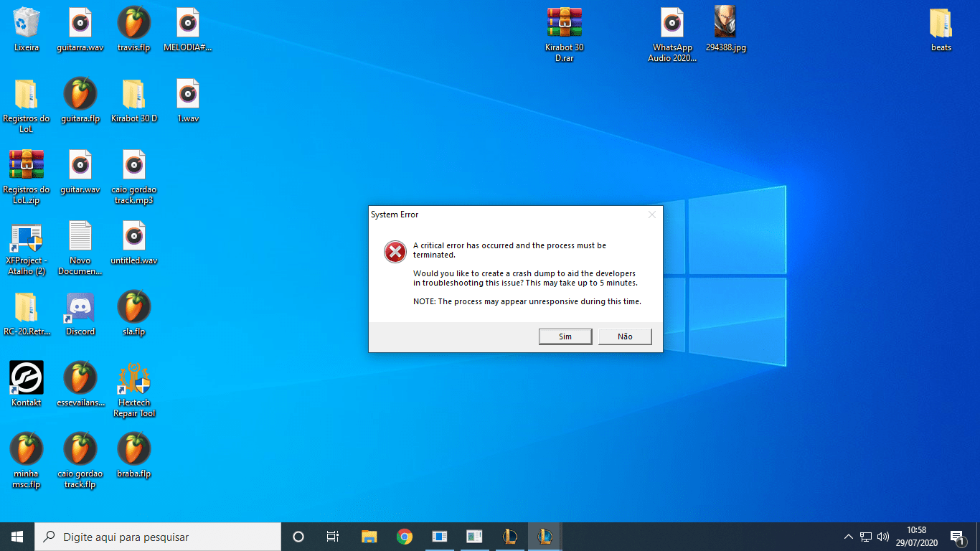This screenshot has height=551, width=980.
Task: Open the volume control tray icon
Action: tap(883, 537)
